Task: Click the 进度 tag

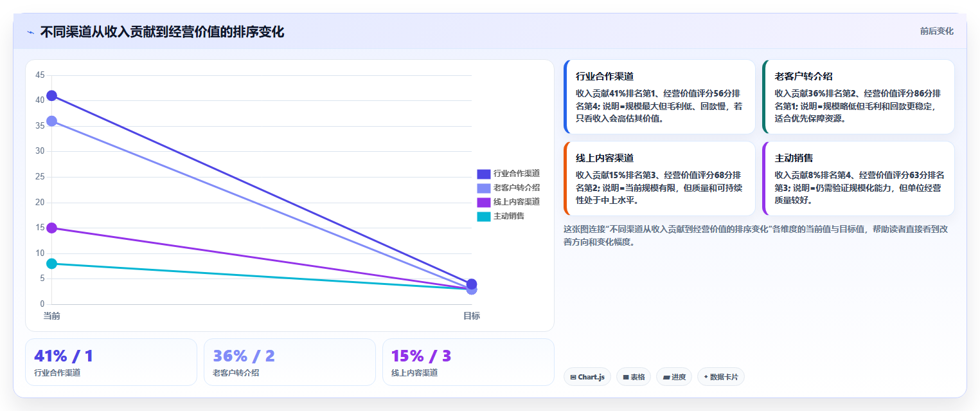Action: tap(675, 377)
